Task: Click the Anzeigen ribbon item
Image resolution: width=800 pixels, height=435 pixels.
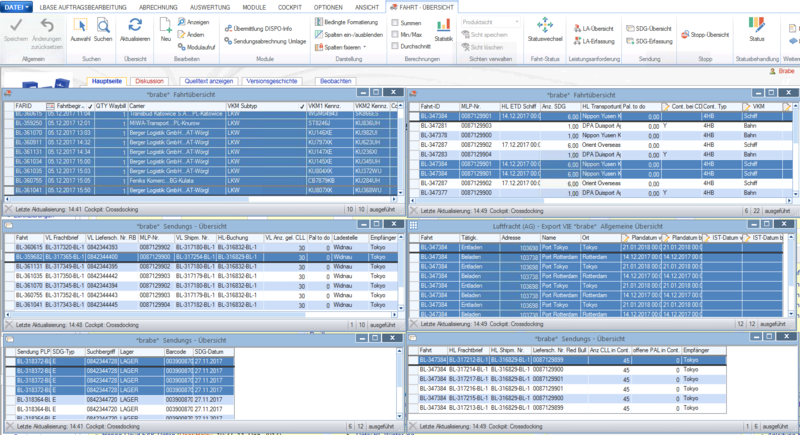Action: (x=193, y=22)
